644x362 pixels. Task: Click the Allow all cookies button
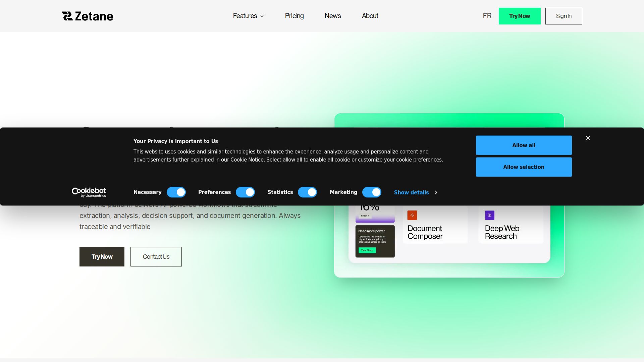[524, 145]
